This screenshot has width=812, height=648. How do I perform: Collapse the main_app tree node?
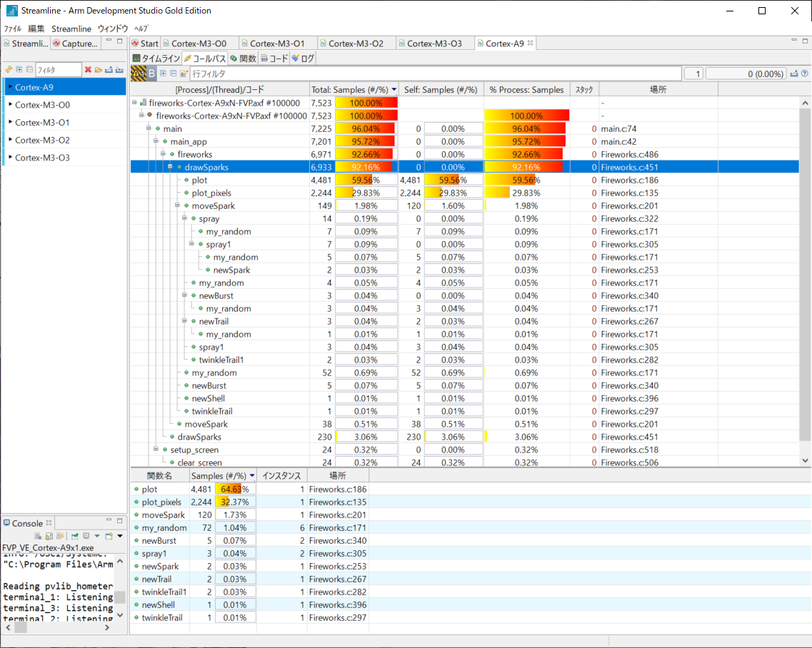point(156,141)
